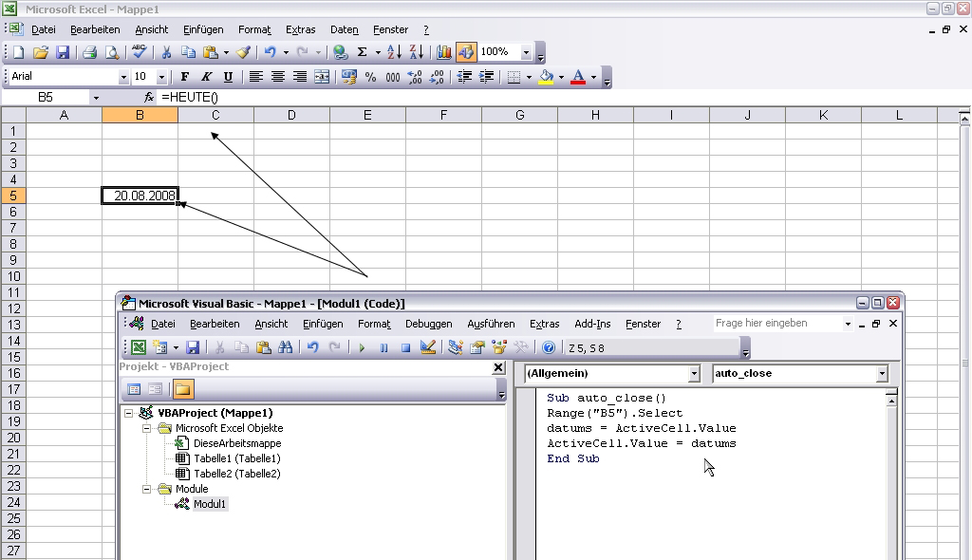Toggle Italic (K) formatting in Excel
972x560 pixels.
pyautogui.click(x=206, y=77)
